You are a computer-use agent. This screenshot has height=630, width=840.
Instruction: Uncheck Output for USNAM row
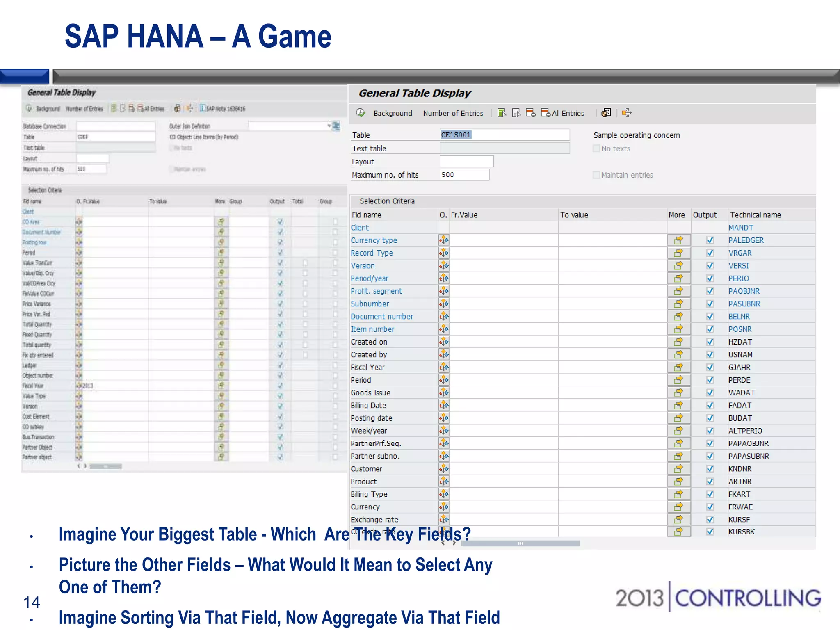pos(710,355)
